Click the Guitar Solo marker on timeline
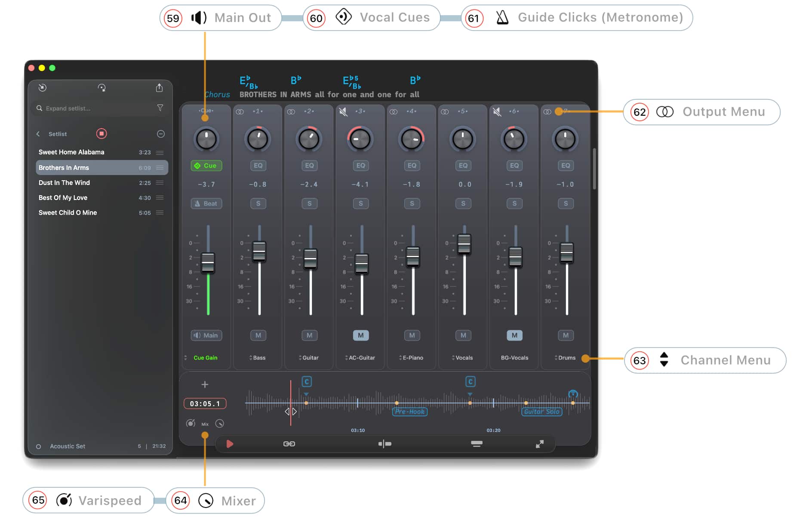 coord(542,412)
